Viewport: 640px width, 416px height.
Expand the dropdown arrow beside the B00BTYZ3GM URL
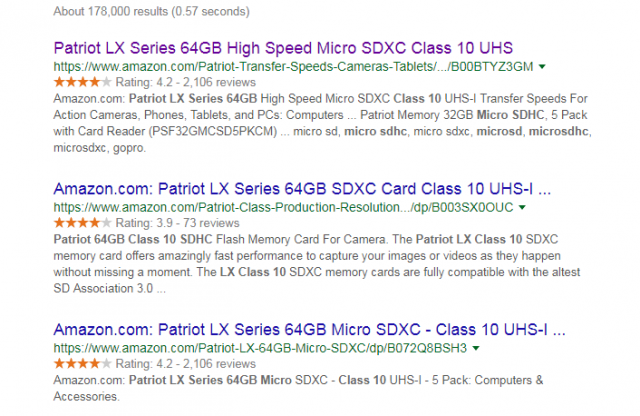tap(542, 66)
